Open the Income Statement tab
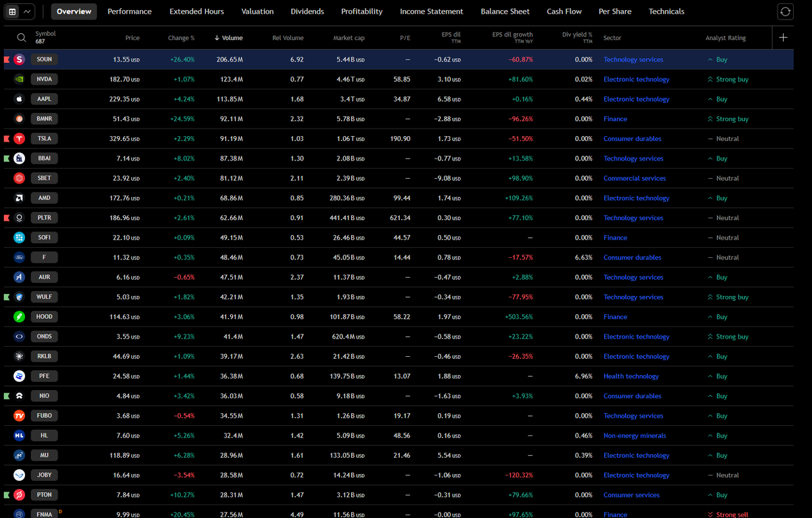The width and height of the screenshot is (812, 518). tap(432, 12)
